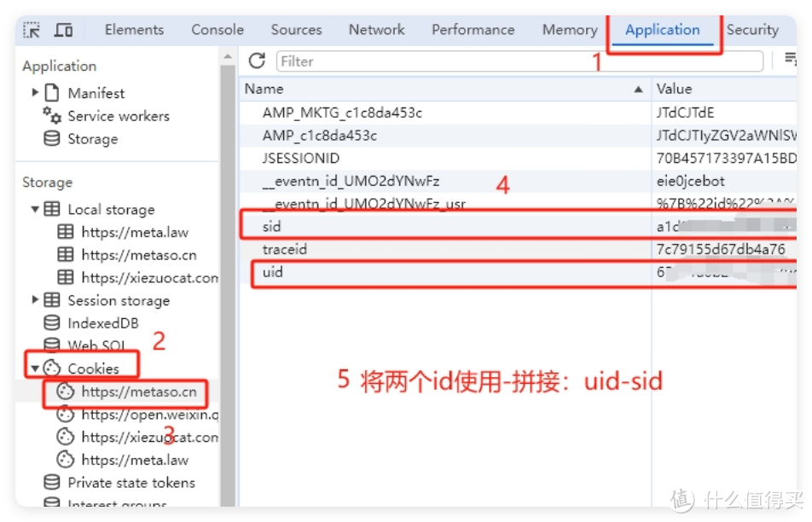The width and height of the screenshot is (812, 522).
Task: Open the Sources tab
Action: 296,30
